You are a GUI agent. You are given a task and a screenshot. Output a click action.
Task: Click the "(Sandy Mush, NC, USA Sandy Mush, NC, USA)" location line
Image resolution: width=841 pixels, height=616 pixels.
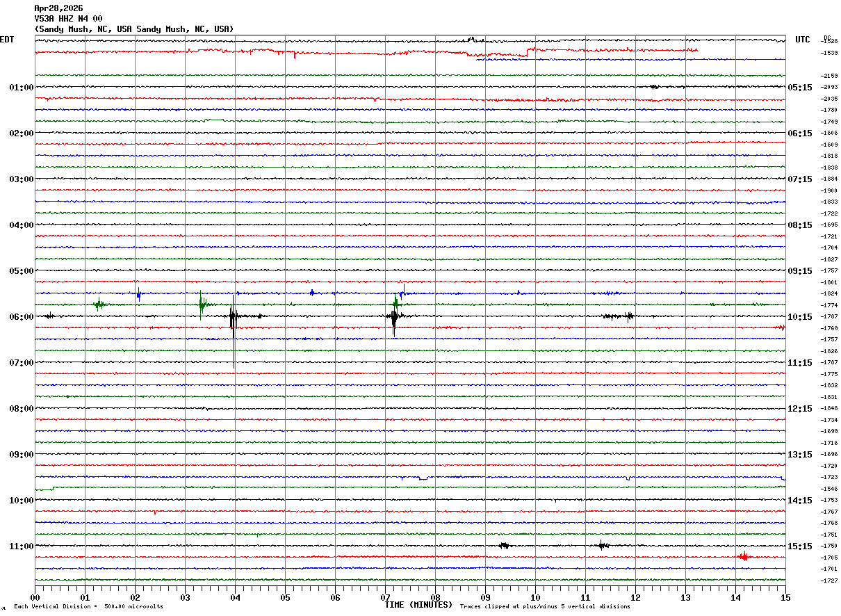(134, 29)
